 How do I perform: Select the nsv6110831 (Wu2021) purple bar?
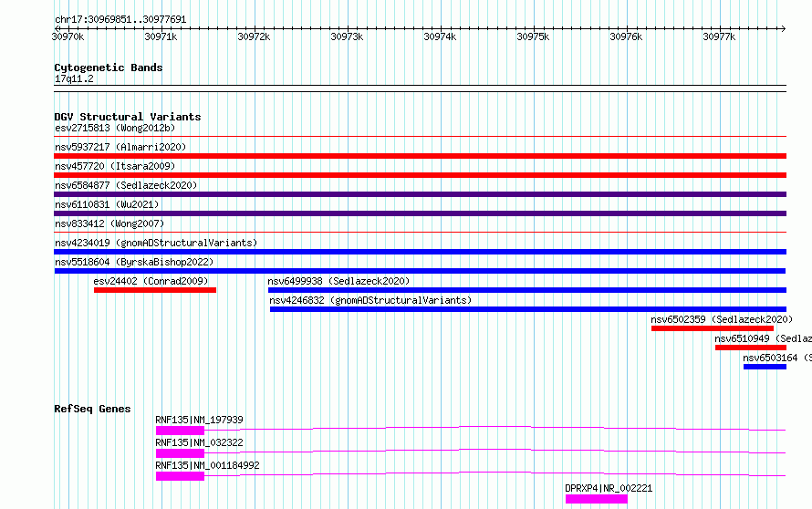(x=420, y=213)
